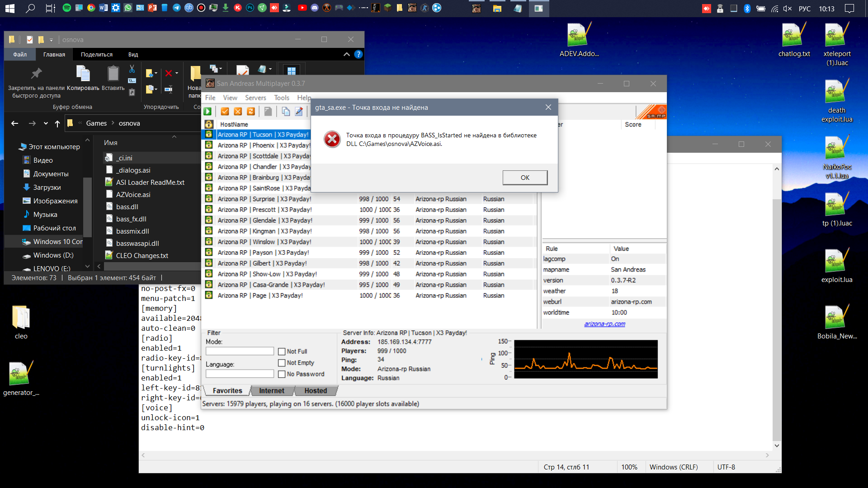
Task: Open the Tools menu in SA-MP
Action: [x=282, y=98]
